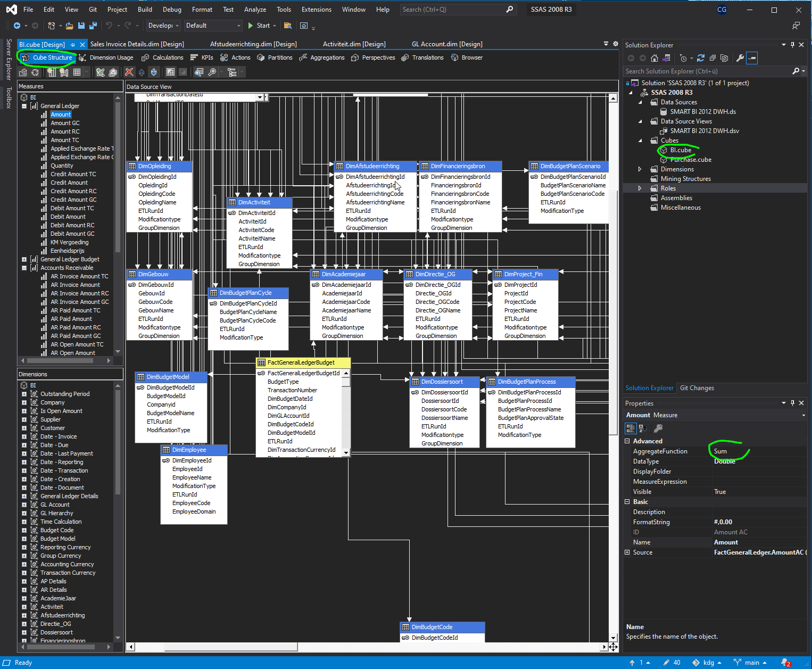Click the New Measure Group icon
This screenshot has width=812, height=669.
tap(64, 72)
